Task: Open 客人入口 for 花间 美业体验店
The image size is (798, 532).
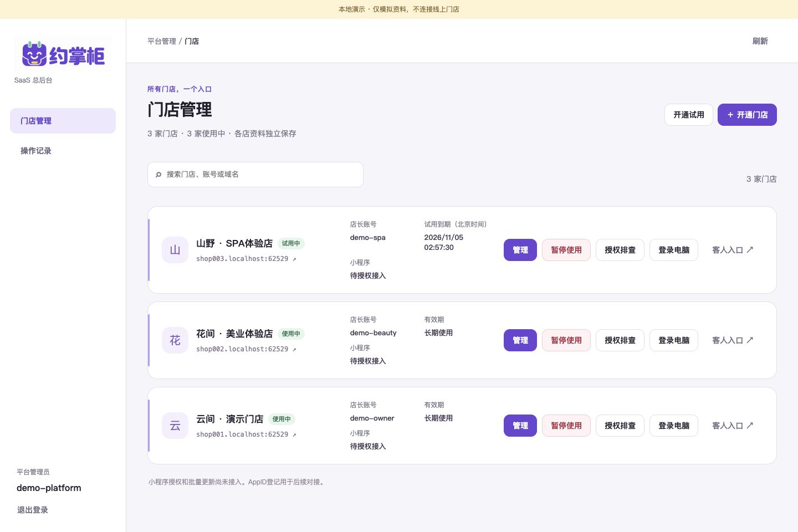Action: tap(733, 340)
